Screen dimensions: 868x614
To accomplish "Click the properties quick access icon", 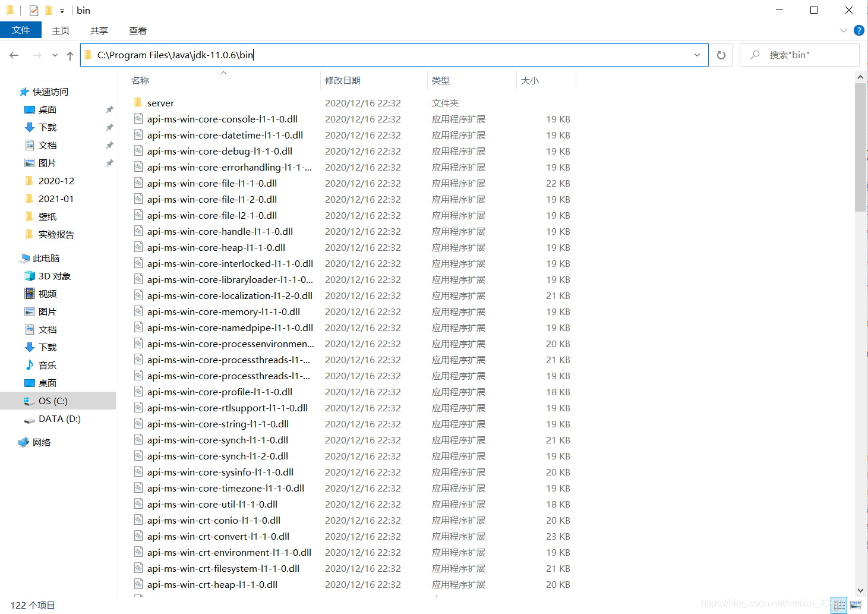I will [x=34, y=10].
